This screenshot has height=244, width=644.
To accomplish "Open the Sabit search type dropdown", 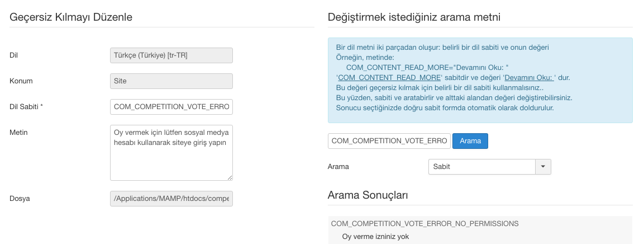I will [x=482, y=167].
